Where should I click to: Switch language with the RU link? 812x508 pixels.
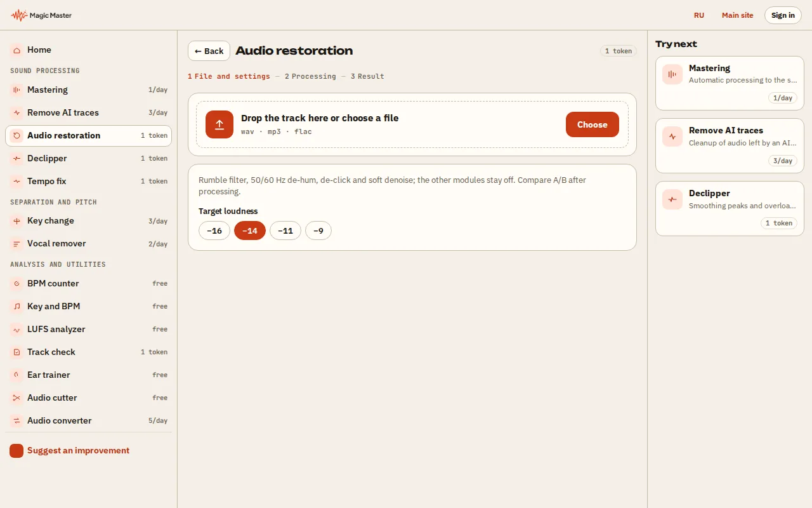pyautogui.click(x=699, y=15)
